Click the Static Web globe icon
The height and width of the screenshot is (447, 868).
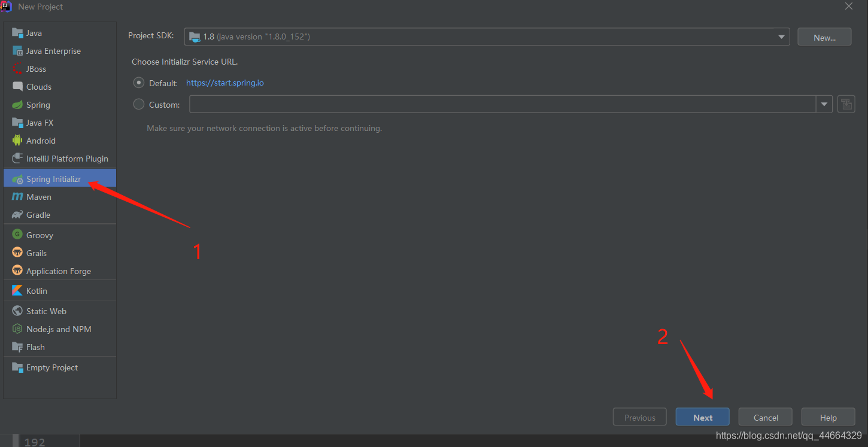click(17, 311)
